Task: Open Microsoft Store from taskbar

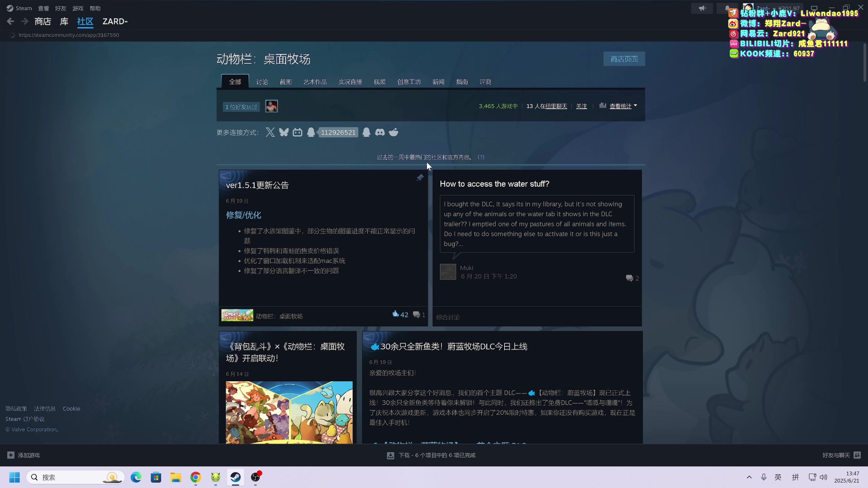Action: click(x=156, y=477)
